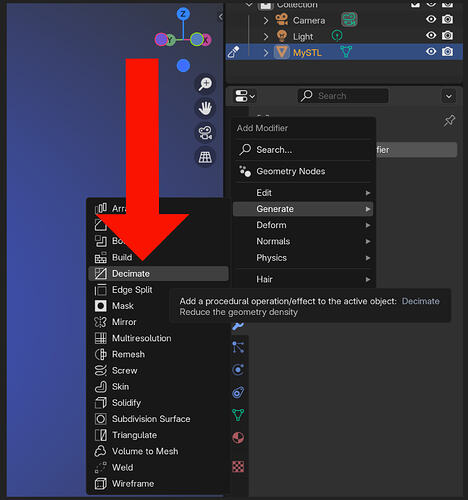Click Search... in Add Modifier menu
468x500 pixels.
click(303, 150)
